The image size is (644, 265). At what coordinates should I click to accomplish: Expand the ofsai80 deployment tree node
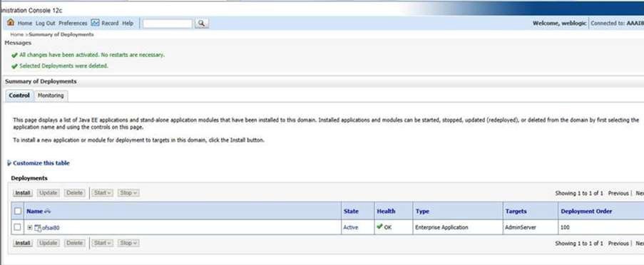30,227
